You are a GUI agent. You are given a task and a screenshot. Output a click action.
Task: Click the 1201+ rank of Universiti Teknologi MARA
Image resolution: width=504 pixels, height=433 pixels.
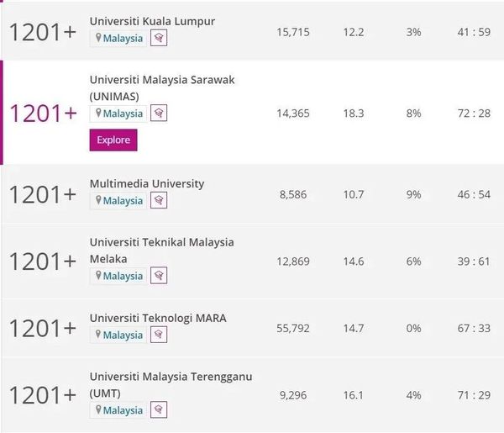42,328
